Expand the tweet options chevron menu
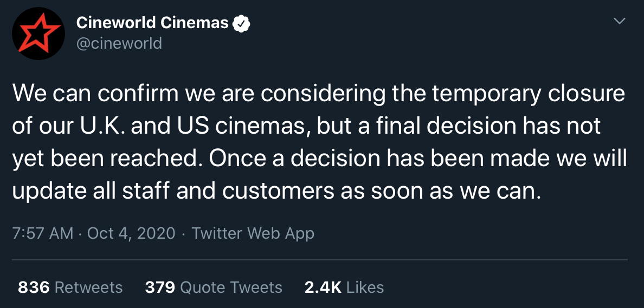The image size is (644, 308). tap(619, 21)
